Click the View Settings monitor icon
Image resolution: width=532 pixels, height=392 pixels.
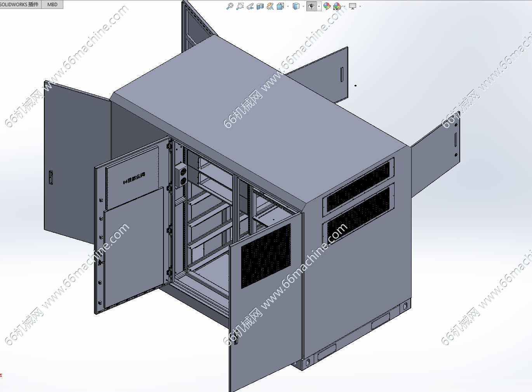(x=353, y=6)
